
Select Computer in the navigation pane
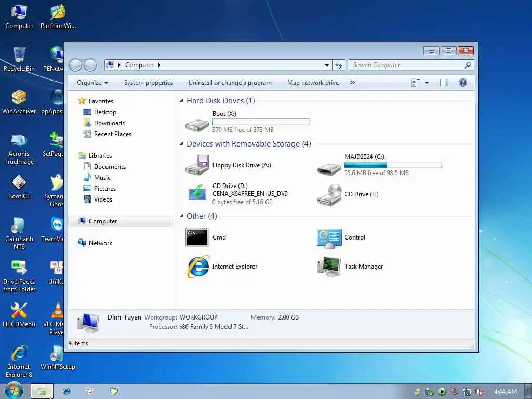(122, 221)
